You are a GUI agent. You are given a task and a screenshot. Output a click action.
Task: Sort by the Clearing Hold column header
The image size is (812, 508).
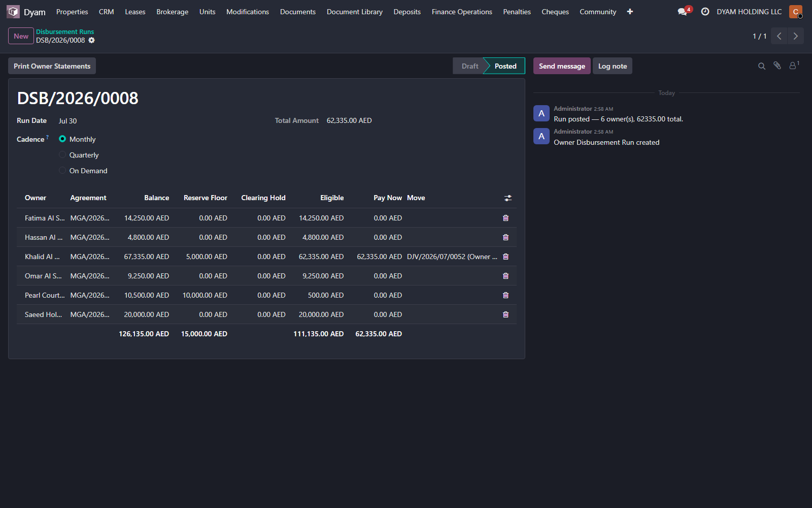263,198
